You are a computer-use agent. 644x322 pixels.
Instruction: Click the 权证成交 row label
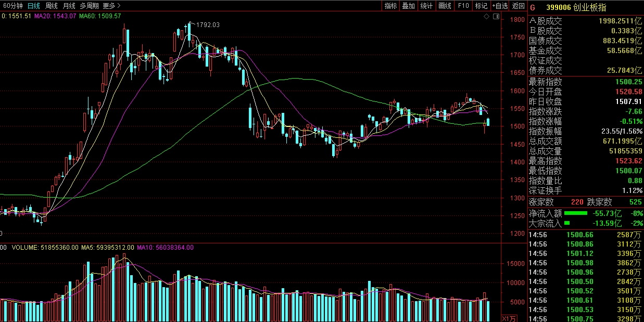point(546,60)
